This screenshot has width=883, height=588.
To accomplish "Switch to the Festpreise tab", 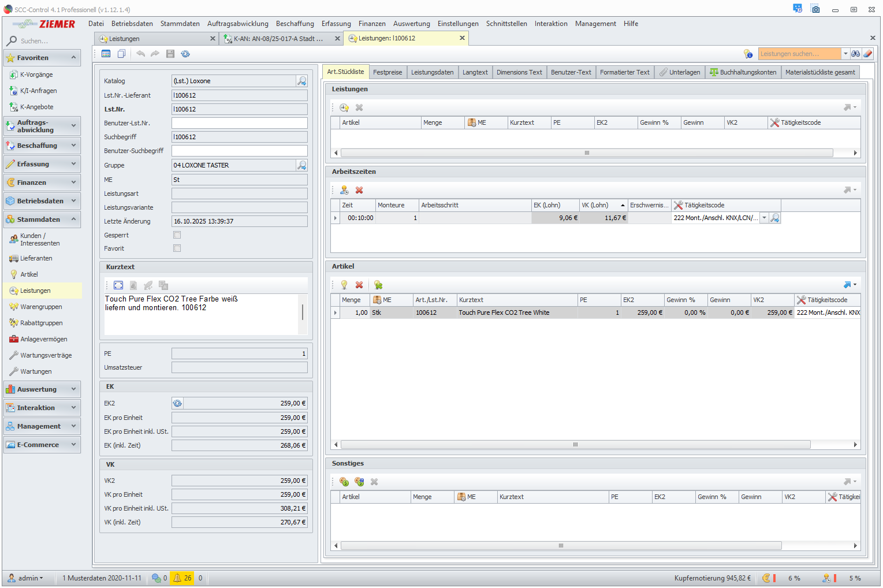I will [387, 72].
